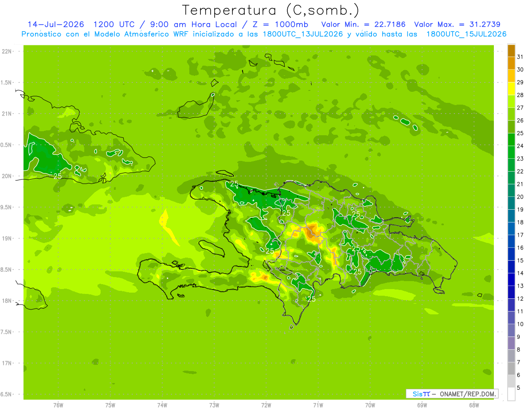Click color bar value "16"
The image size is (532, 411).
point(520,248)
